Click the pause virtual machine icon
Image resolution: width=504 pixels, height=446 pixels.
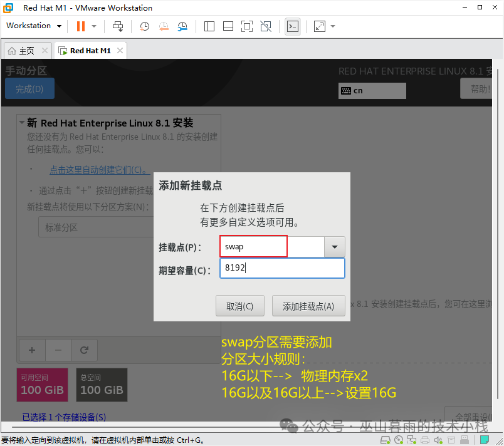(80, 26)
